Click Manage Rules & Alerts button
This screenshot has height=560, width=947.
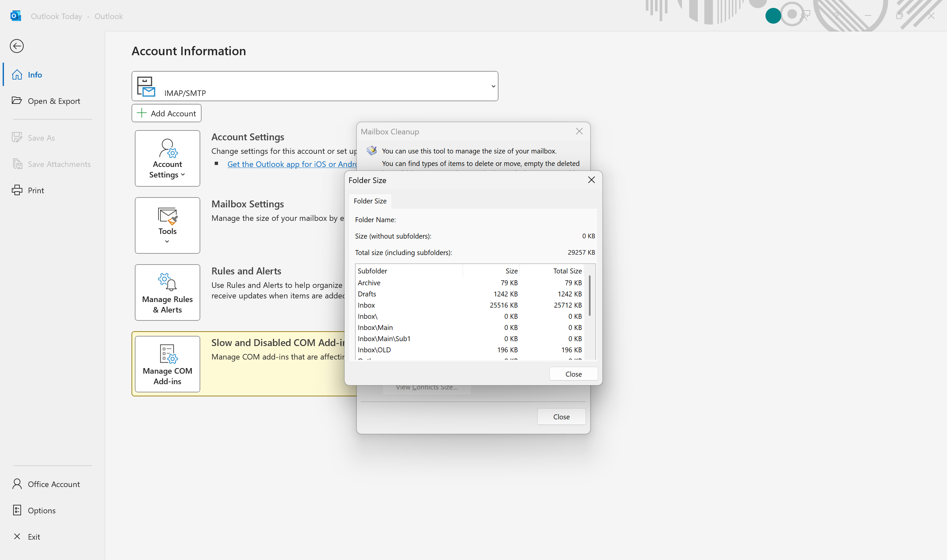tap(167, 292)
